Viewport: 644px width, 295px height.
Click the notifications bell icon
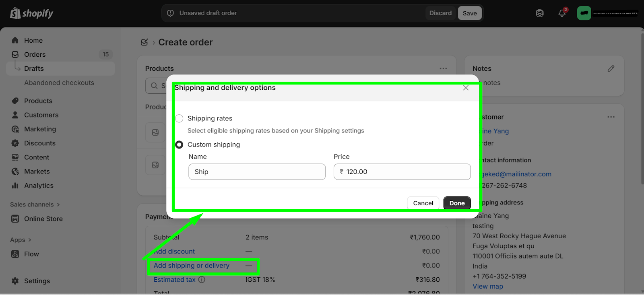tap(562, 13)
